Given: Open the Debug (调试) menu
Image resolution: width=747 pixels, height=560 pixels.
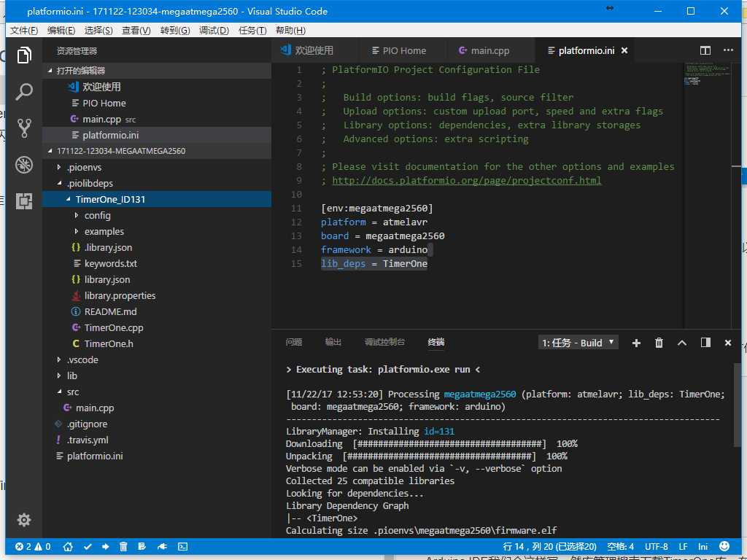Looking at the screenshot, I should pyautogui.click(x=214, y=31).
